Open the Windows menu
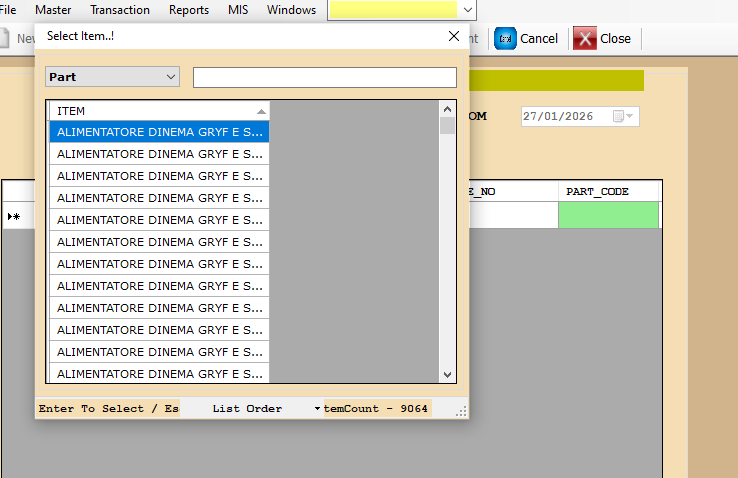738x478 pixels. point(291,10)
